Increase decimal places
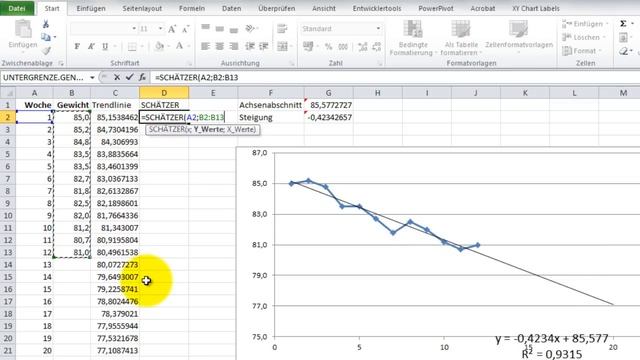This screenshot has height=360, width=640. coord(362,47)
